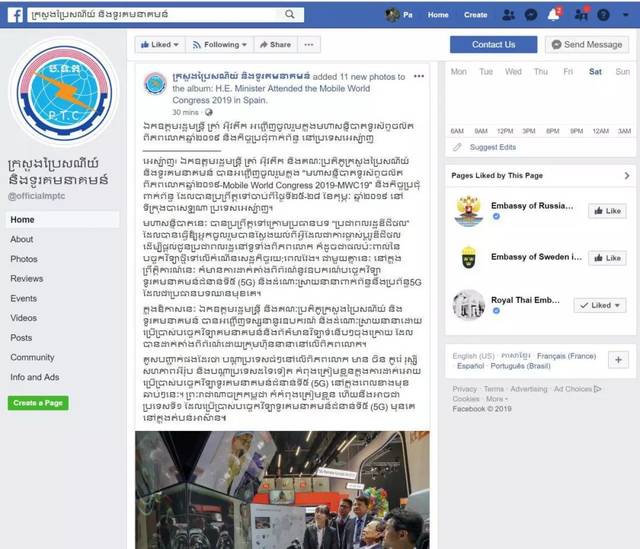Click the Facebook logo icon
The width and height of the screenshot is (640, 549).
15,15
